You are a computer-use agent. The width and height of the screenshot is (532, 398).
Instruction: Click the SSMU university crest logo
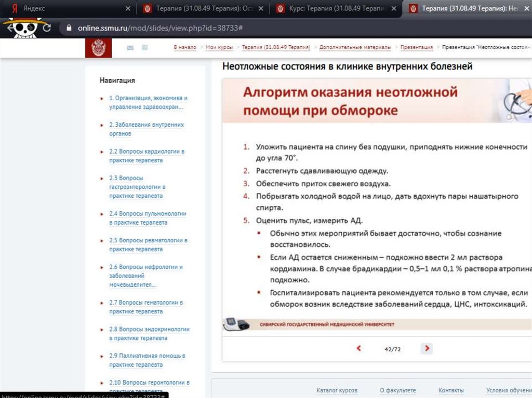[98, 48]
